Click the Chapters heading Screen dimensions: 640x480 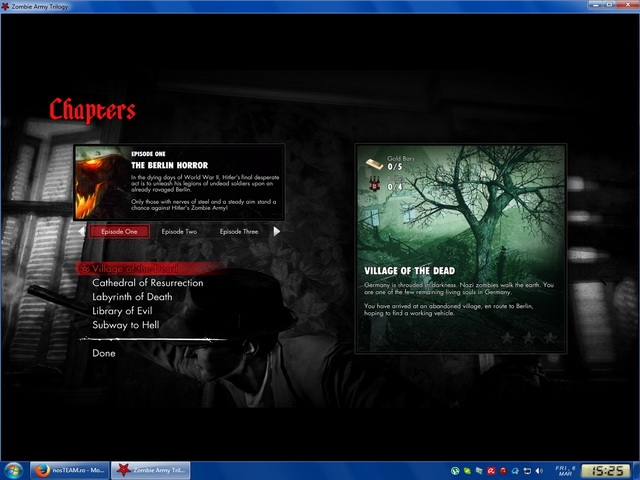92,110
